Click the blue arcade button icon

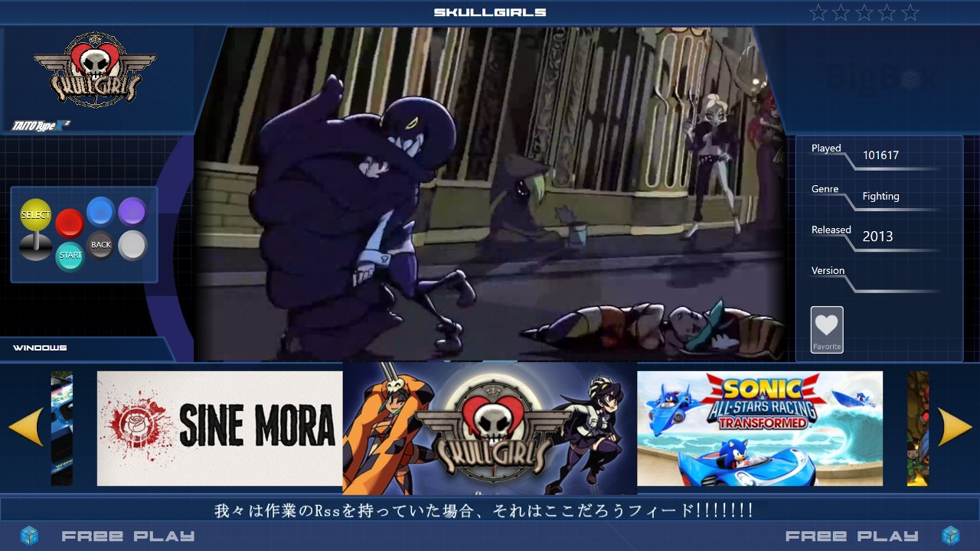[100, 212]
